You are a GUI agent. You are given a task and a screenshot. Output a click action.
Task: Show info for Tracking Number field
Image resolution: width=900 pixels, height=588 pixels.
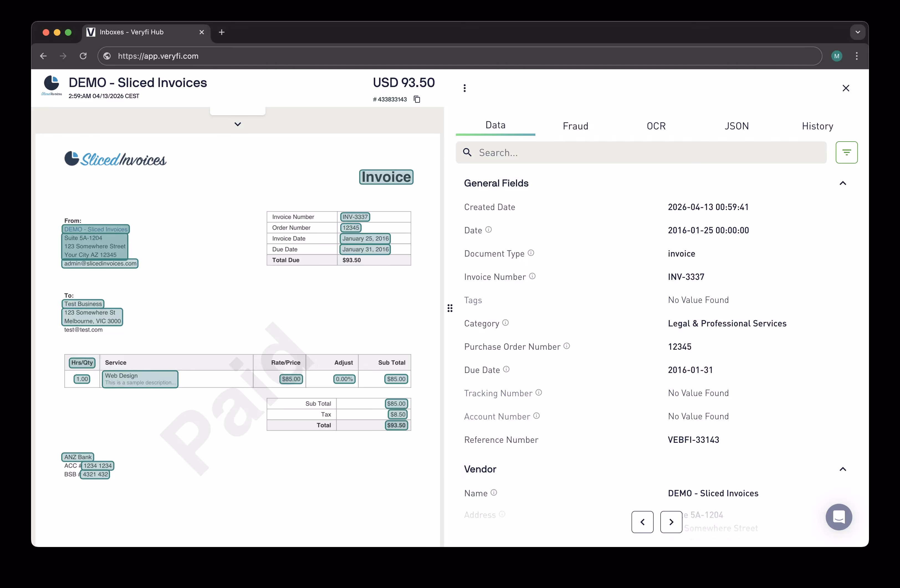538,392
